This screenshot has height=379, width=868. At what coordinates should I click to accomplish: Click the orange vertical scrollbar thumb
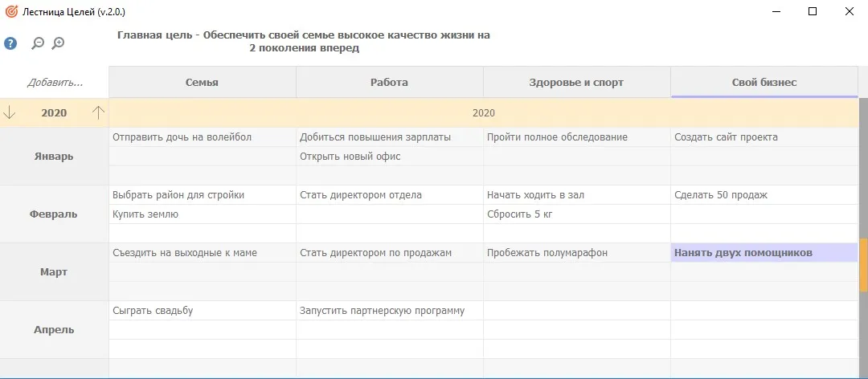coord(863,264)
